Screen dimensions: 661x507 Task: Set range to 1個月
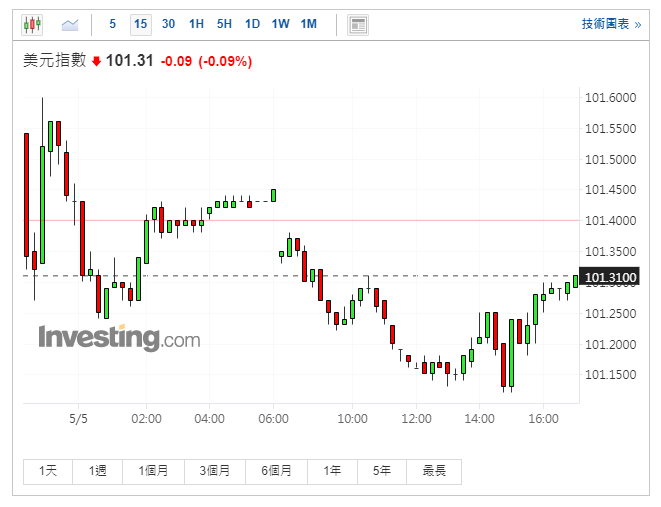pos(153,471)
